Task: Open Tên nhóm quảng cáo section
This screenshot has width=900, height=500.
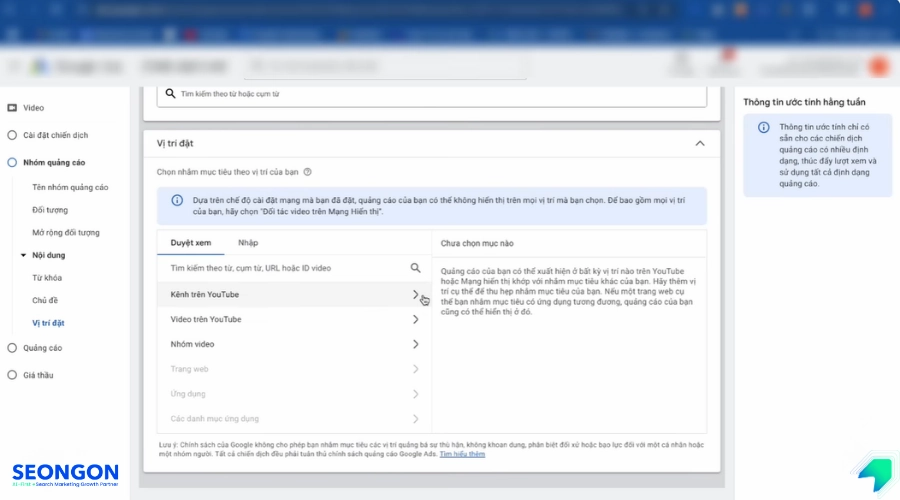Action: (70, 187)
